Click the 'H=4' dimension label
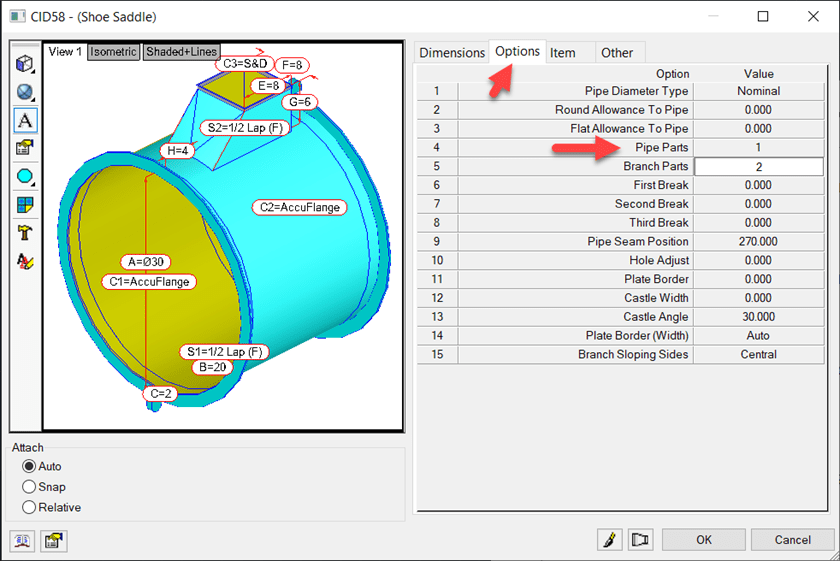This screenshot has width=840, height=561. point(177,151)
